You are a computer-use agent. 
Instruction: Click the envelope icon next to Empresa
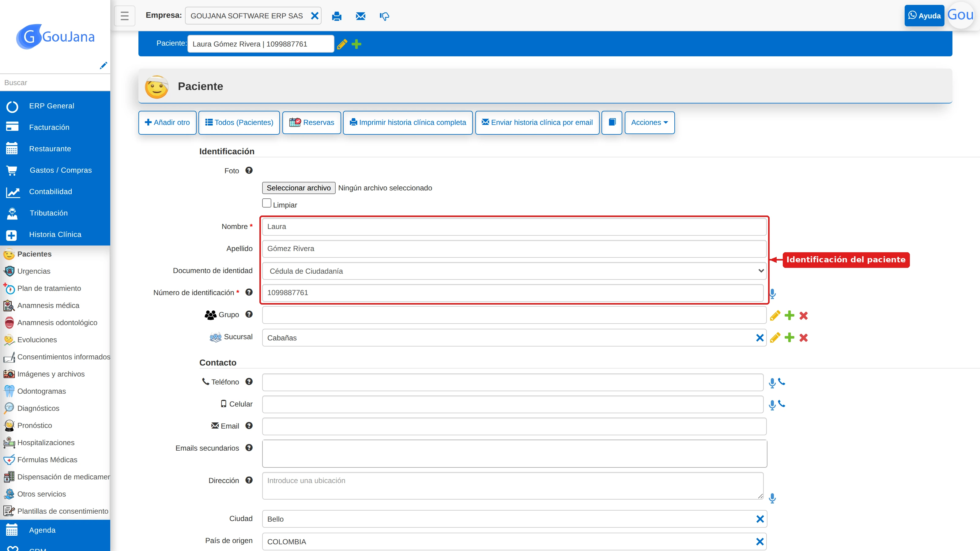point(360,16)
